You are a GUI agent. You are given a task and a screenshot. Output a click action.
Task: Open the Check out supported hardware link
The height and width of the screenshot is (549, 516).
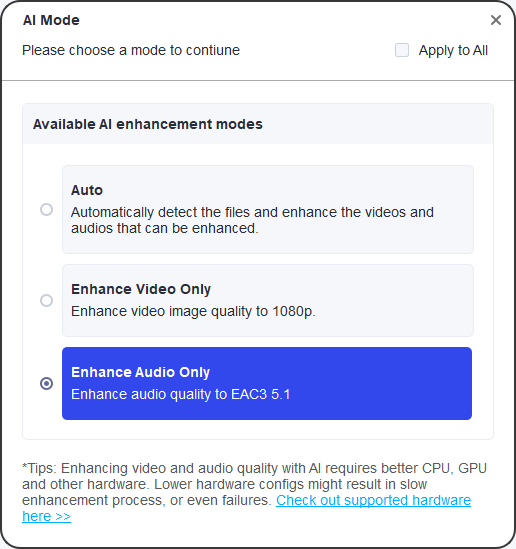click(x=373, y=500)
